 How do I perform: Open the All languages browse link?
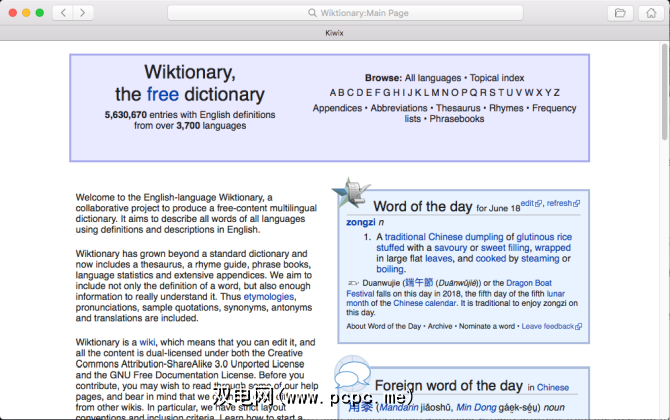[x=432, y=78]
